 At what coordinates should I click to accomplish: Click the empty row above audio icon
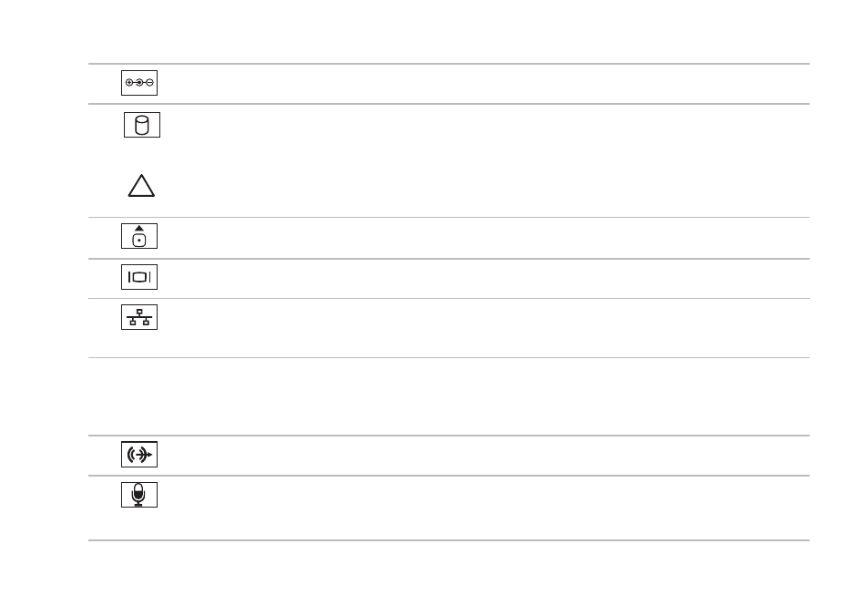tap(449, 396)
